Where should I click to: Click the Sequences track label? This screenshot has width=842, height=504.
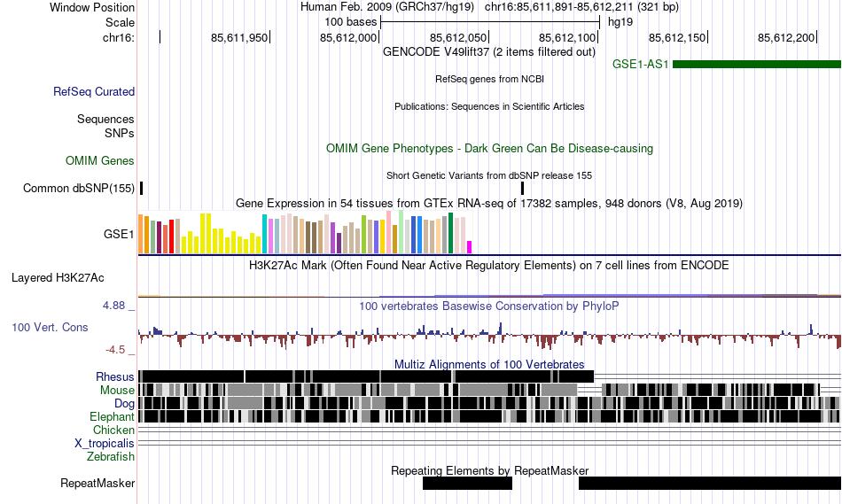pyautogui.click(x=105, y=119)
